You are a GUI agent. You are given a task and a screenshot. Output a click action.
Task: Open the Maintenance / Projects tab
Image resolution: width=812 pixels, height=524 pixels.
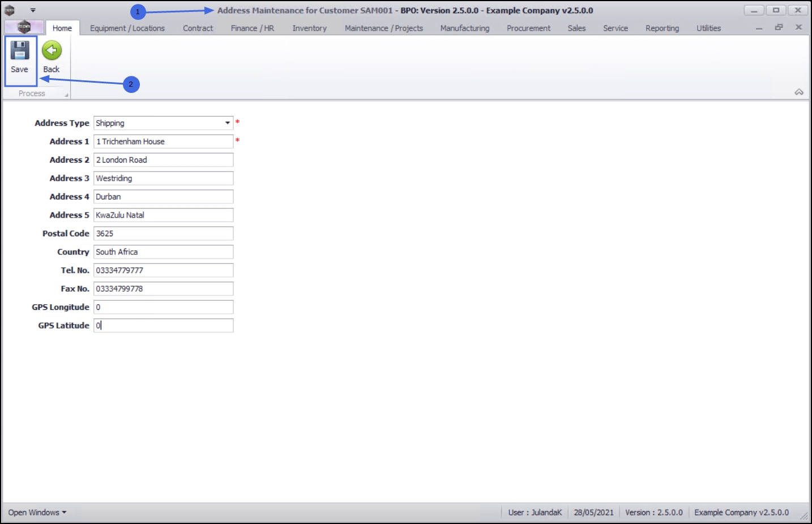coord(384,28)
